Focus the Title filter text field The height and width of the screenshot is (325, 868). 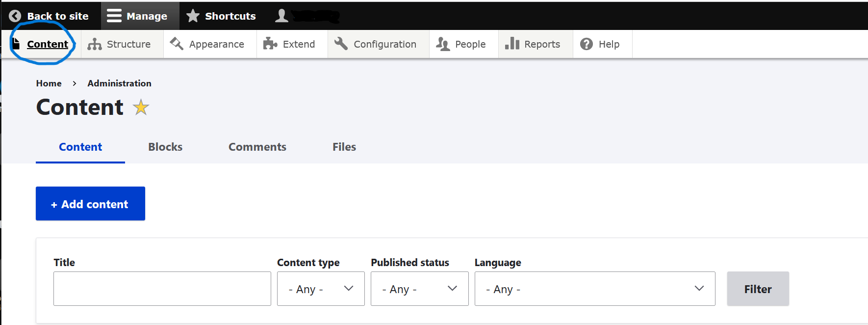coord(162,289)
